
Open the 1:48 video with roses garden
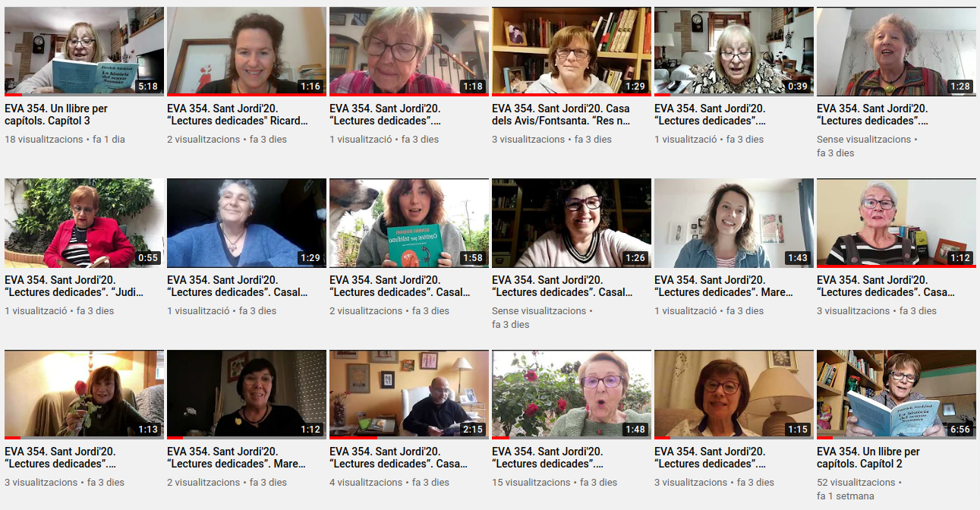click(x=572, y=394)
